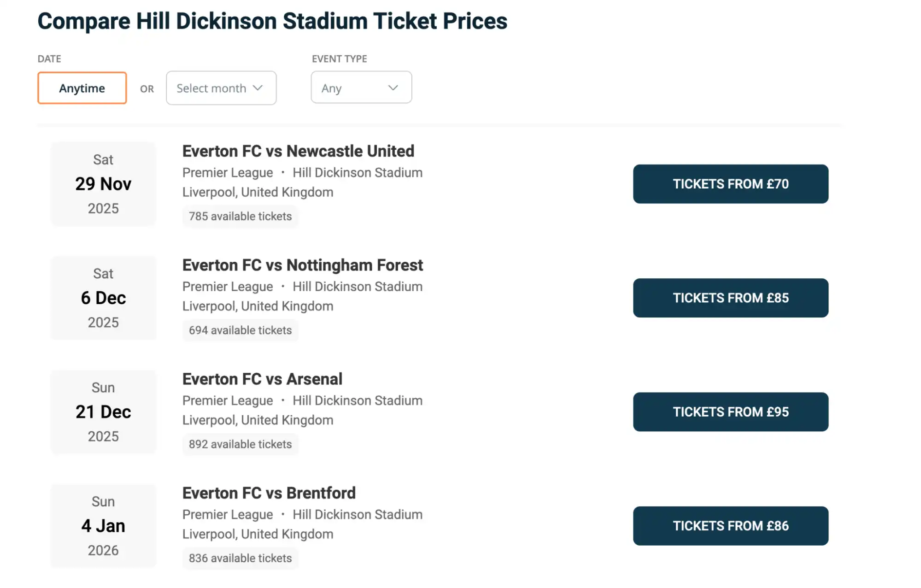
Task: Click Tickets from £70 for Newcastle match
Action: coord(730,184)
